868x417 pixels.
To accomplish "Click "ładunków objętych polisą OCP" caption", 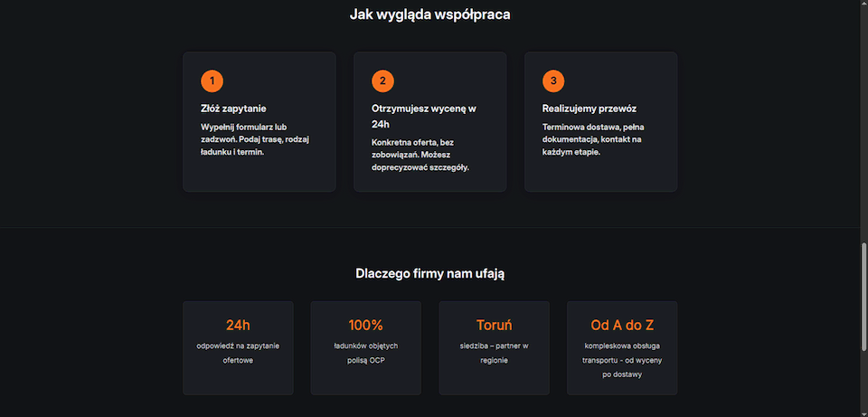I will [366, 354].
